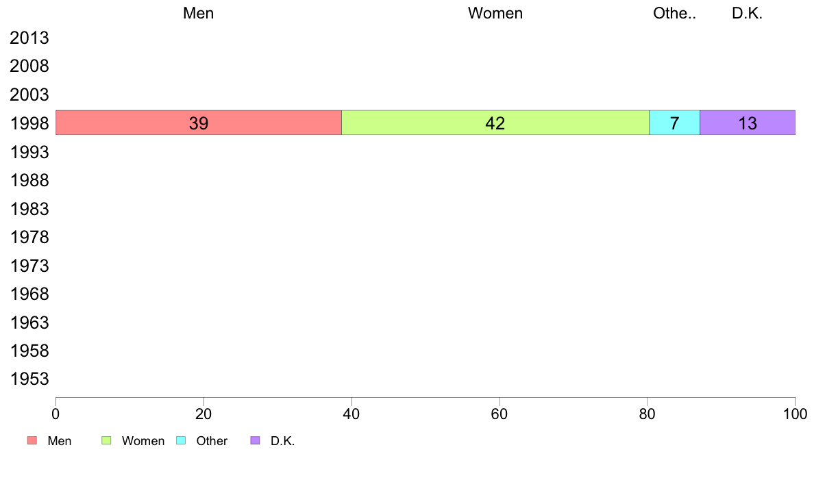Pick the 1953 year label
The width and height of the screenshot is (814, 504).
29,379
